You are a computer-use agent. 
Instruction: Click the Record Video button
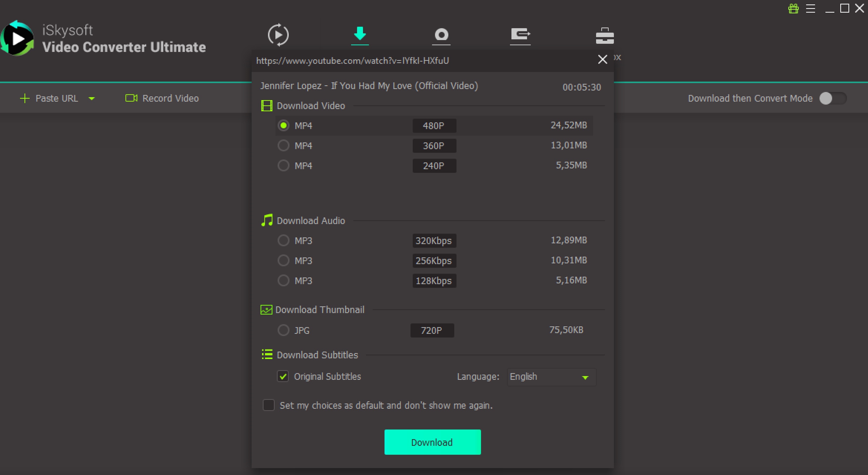(162, 98)
